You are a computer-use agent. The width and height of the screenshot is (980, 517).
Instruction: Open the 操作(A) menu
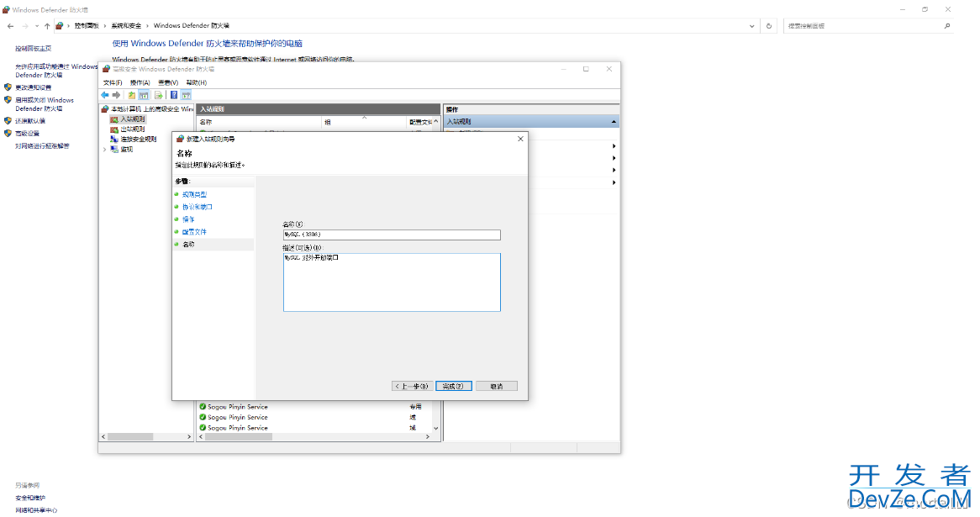point(140,82)
